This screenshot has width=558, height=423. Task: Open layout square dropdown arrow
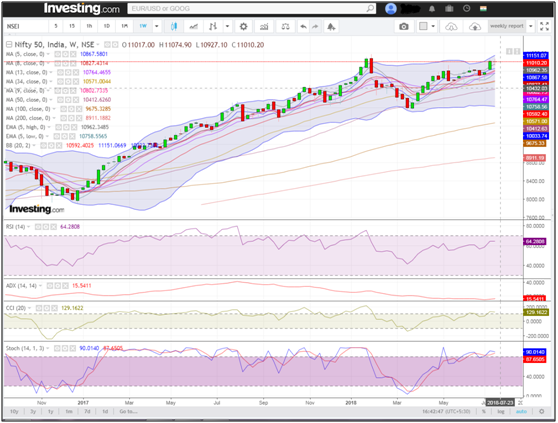[x=433, y=26]
